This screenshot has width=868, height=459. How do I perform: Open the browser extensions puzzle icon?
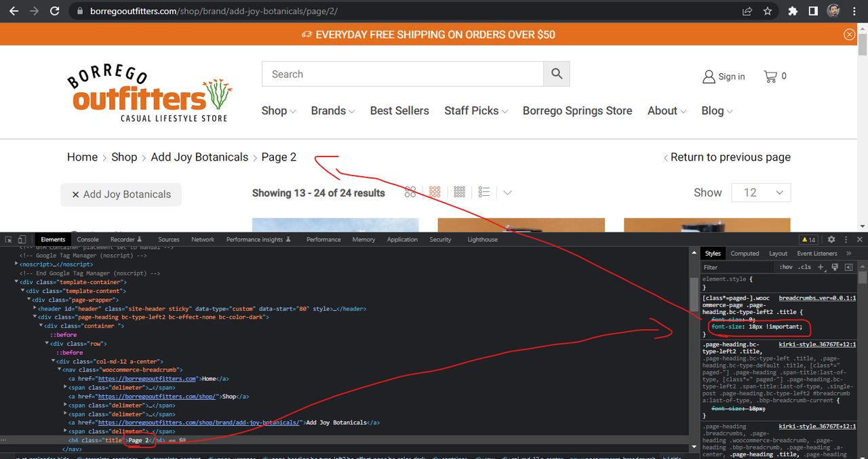[x=793, y=11]
